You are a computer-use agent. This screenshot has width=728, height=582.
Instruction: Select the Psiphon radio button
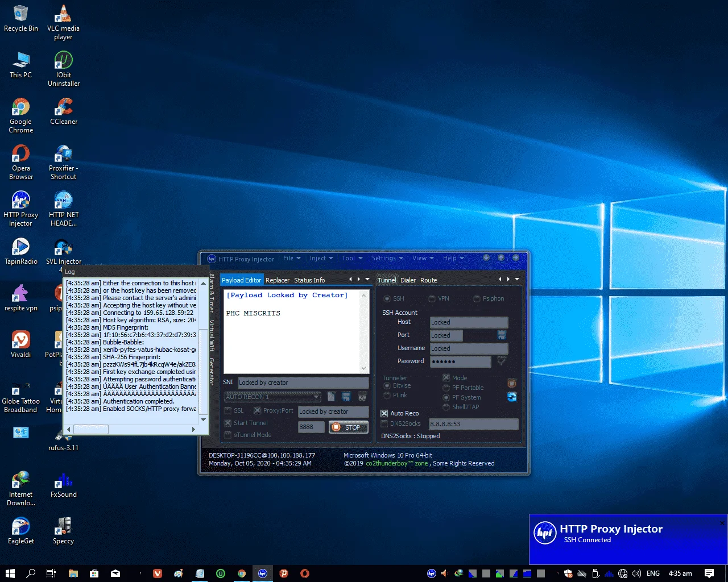coord(477,298)
